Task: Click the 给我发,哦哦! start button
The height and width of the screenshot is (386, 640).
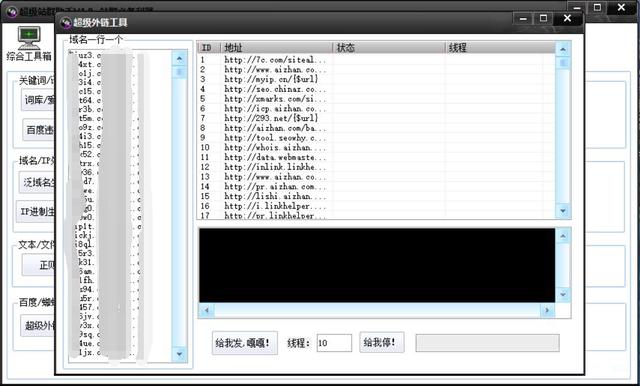Action: coord(244,343)
